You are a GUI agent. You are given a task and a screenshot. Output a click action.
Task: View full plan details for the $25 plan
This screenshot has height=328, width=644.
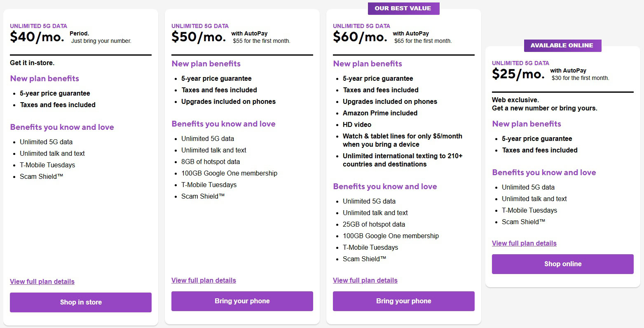click(524, 243)
